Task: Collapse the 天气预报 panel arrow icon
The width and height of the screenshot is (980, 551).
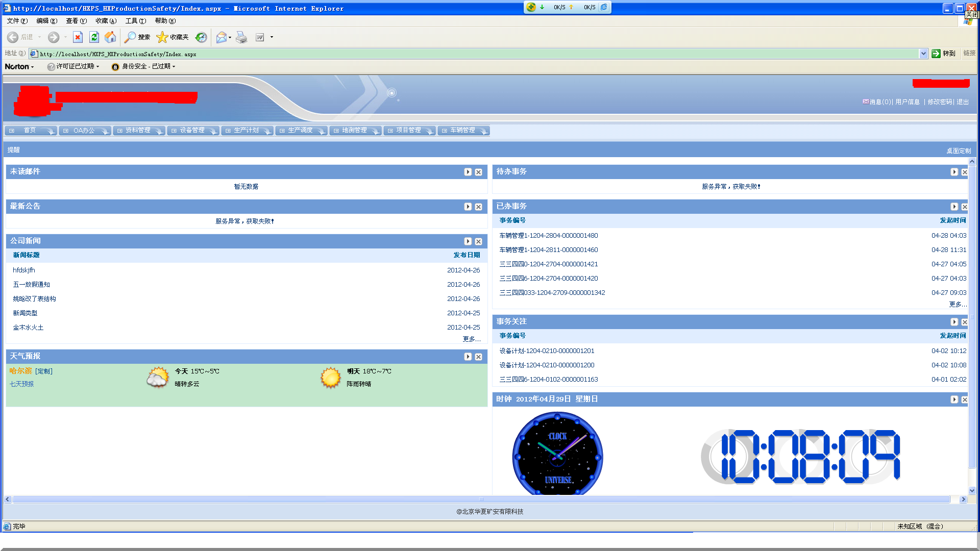Action: tap(468, 357)
